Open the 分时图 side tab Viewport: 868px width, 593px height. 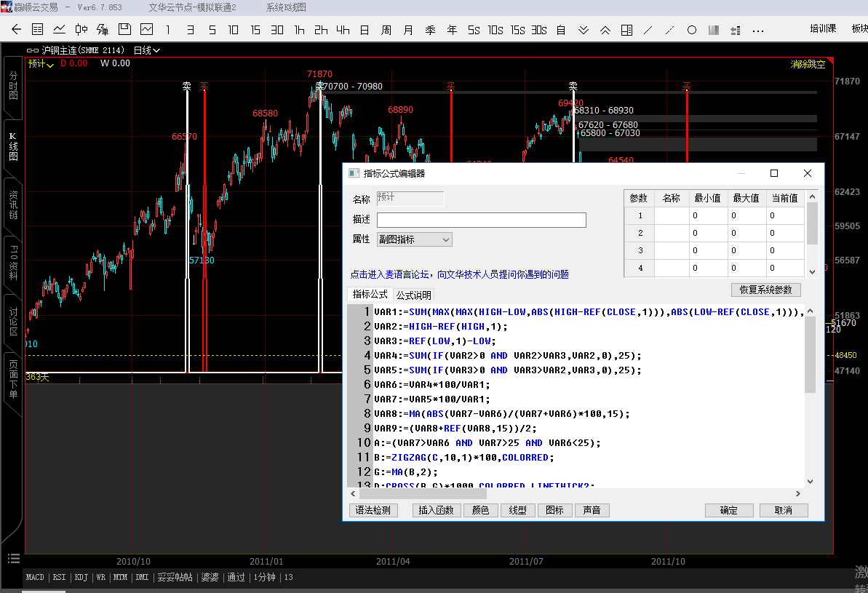click(x=13, y=85)
